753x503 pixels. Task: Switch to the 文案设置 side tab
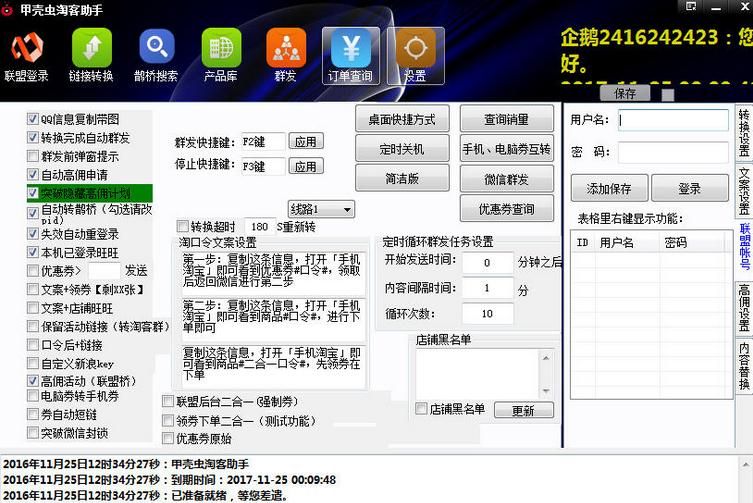[743, 191]
